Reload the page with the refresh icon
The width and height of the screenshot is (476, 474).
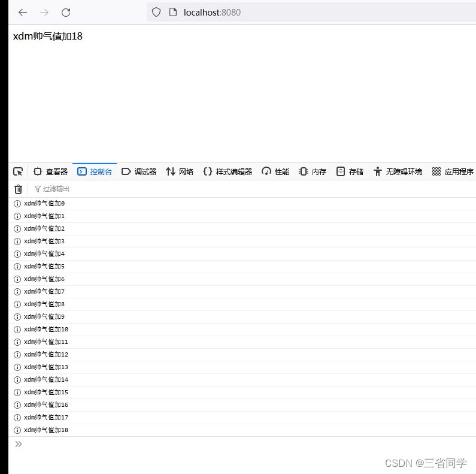click(x=66, y=13)
